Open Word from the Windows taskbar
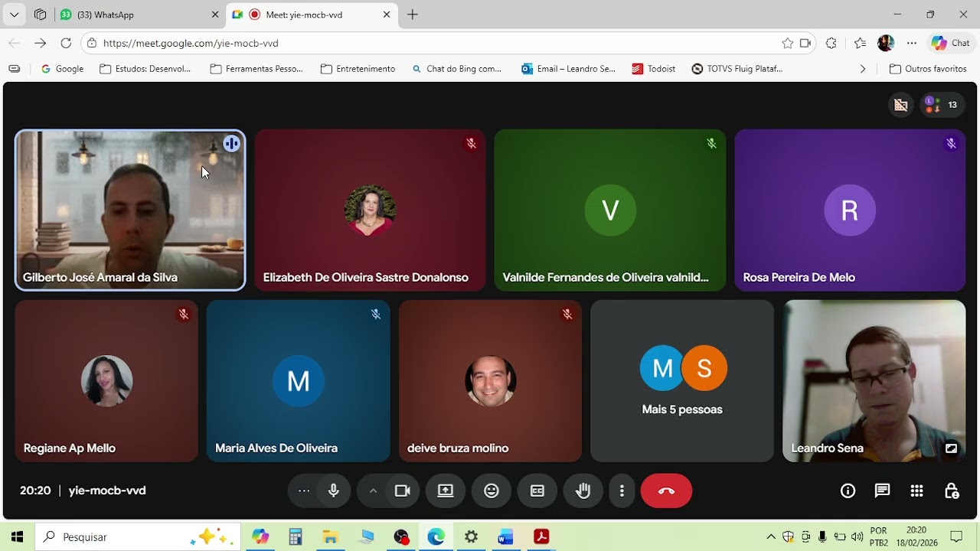980x551 pixels. coord(505,536)
